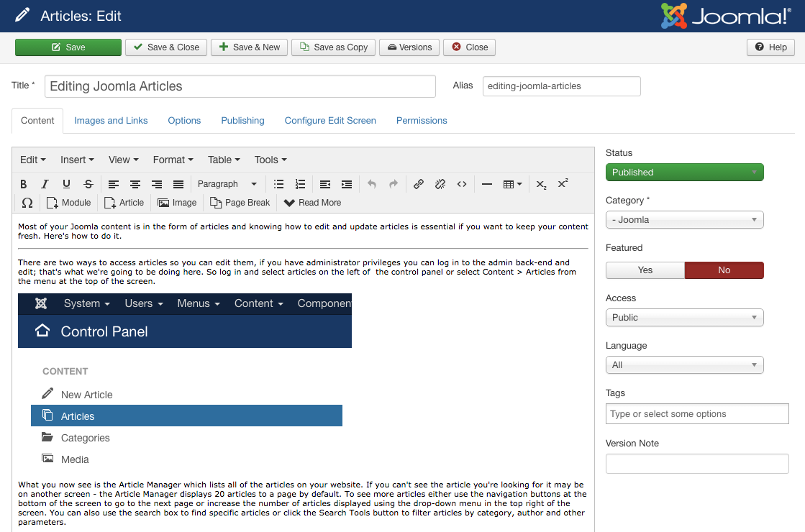Set Featured to Yes
Screen dimensions: 805x532
coord(645,270)
